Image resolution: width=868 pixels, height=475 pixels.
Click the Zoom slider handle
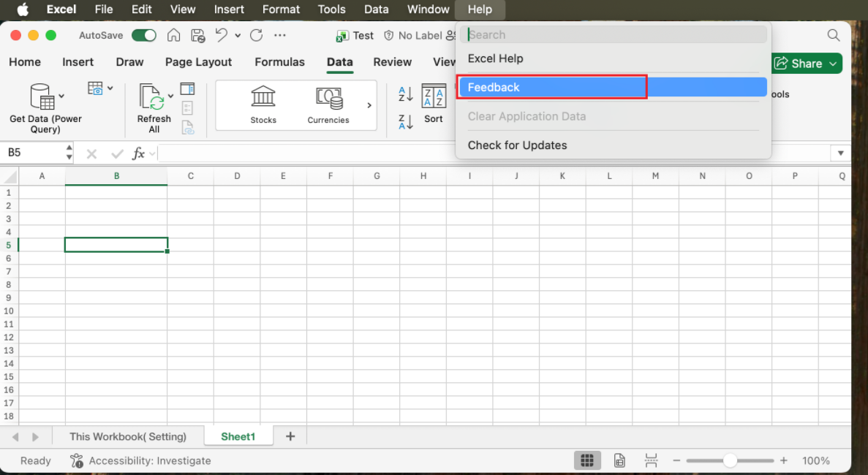[x=730, y=460]
